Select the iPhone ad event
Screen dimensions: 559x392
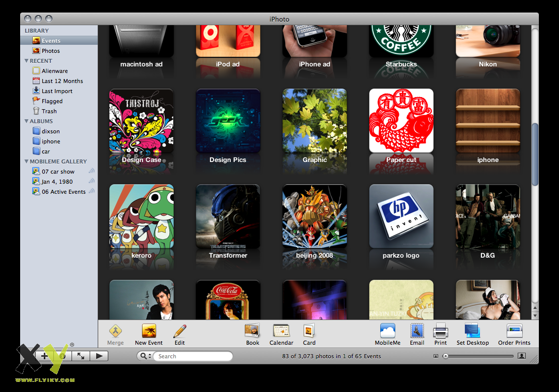coord(314,41)
